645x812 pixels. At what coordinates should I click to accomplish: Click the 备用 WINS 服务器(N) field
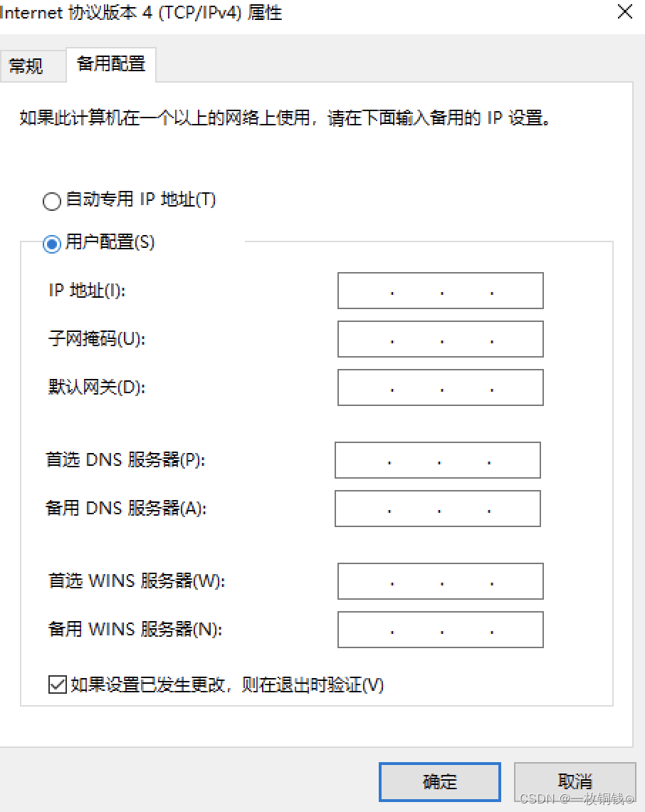click(440, 630)
